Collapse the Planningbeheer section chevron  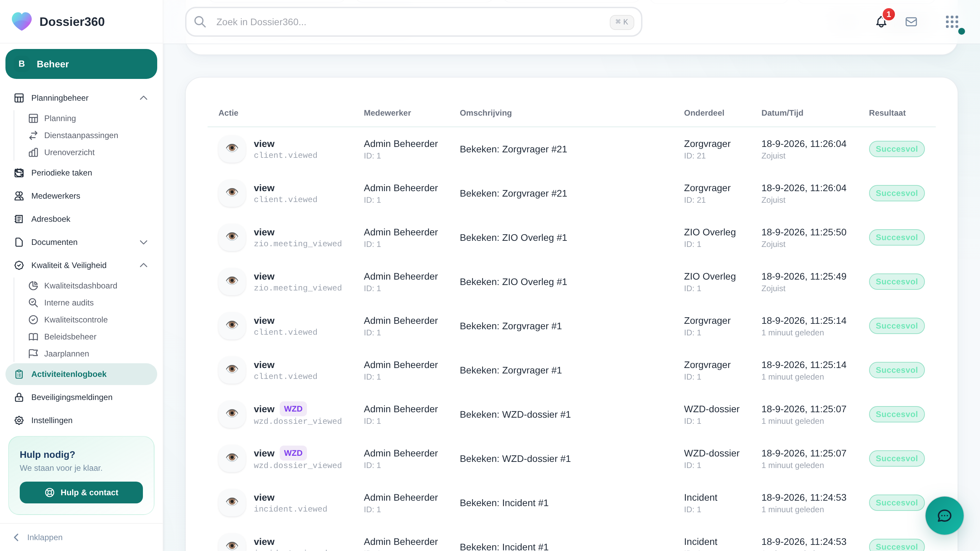point(143,98)
